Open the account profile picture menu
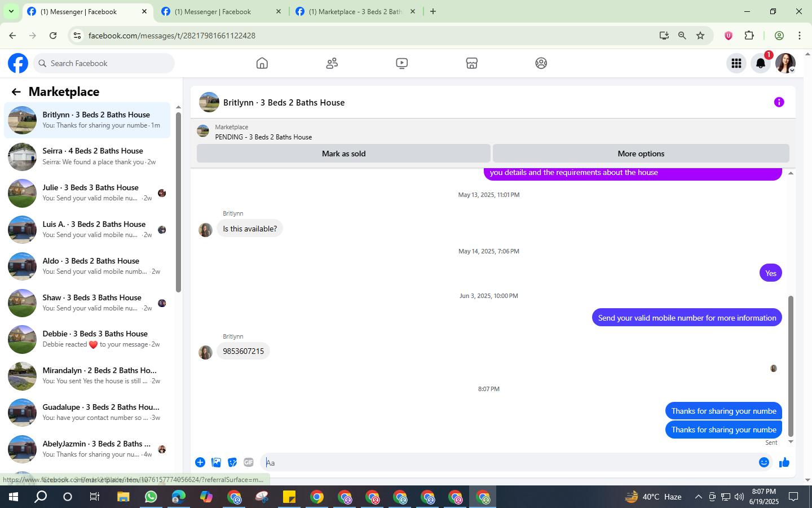 [785, 63]
